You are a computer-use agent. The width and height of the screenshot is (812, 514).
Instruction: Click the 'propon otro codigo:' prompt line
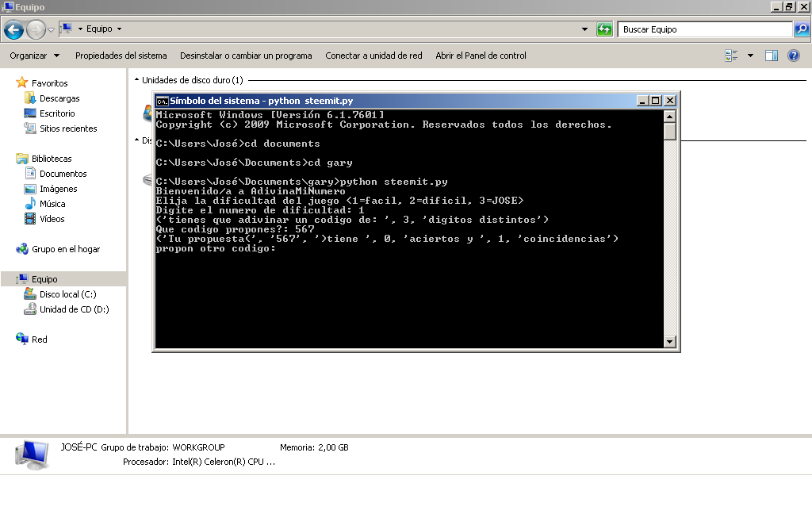click(x=216, y=248)
